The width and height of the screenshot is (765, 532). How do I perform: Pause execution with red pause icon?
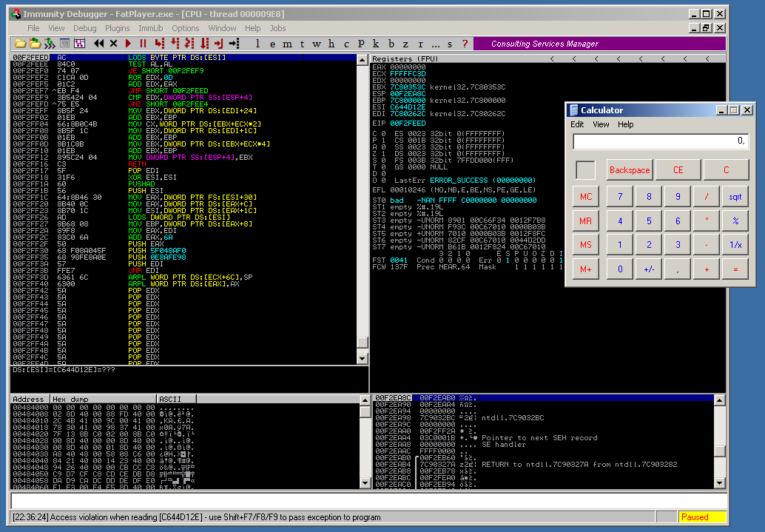tap(143, 44)
